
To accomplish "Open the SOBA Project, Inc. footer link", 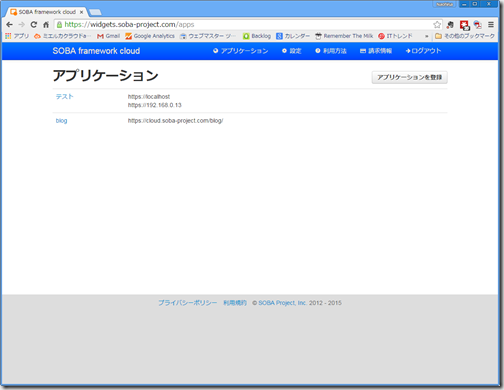I will [x=282, y=303].
